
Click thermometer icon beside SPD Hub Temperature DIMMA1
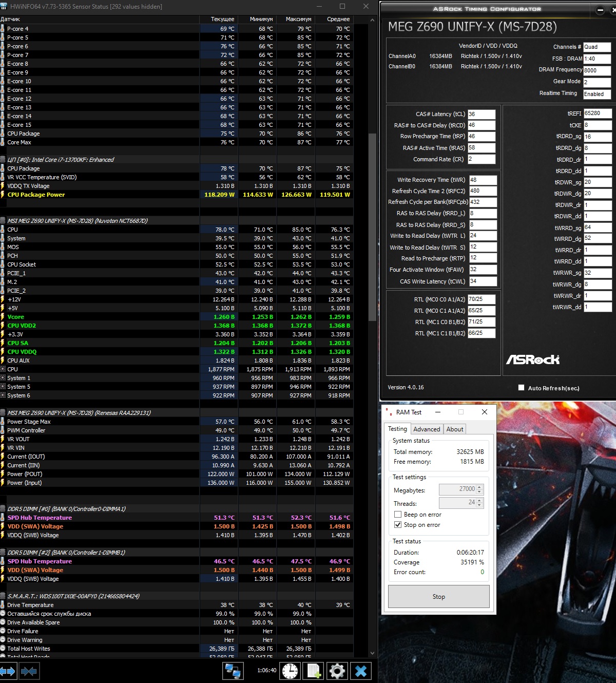pos(3,518)
